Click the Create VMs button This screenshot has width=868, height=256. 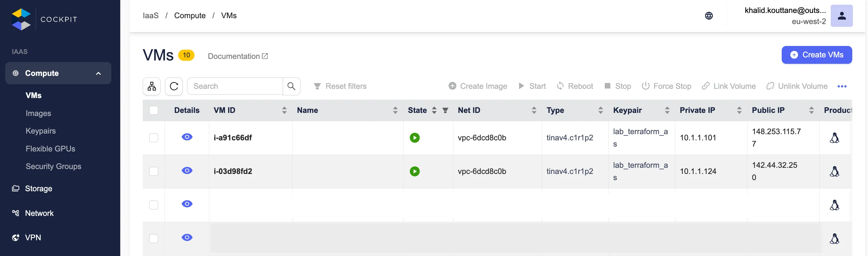[817, 55]
